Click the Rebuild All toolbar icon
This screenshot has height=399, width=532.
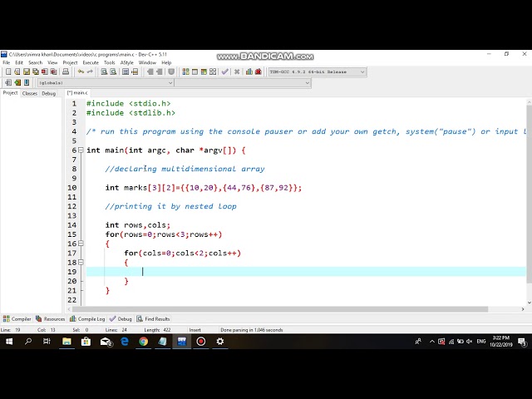(x=213, y=71)
